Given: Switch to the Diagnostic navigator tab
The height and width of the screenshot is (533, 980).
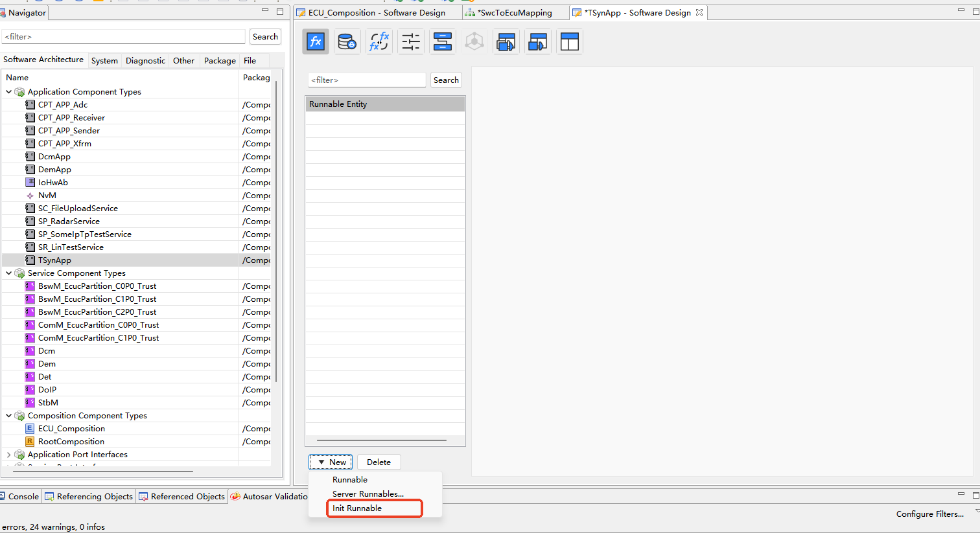Looking at the screenshot, I should coord(145,60).
